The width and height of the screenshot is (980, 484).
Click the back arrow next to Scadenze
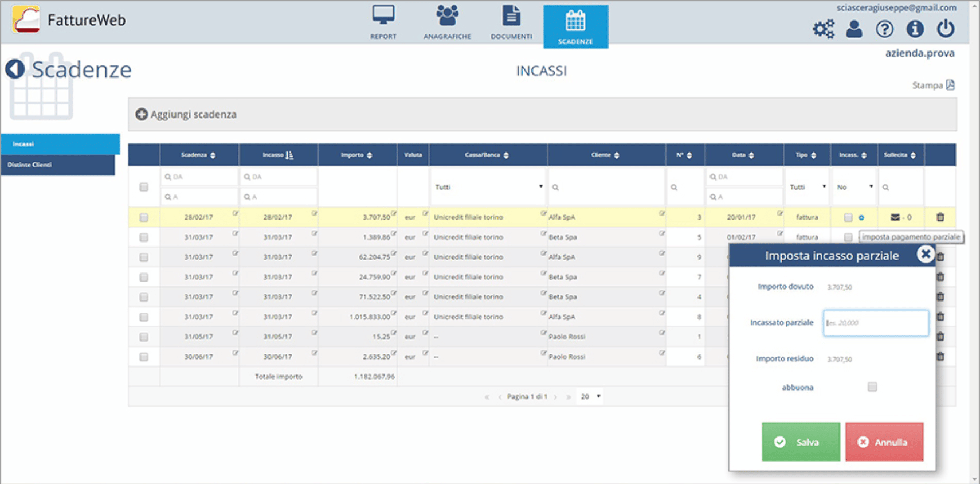tap(15, 69)
